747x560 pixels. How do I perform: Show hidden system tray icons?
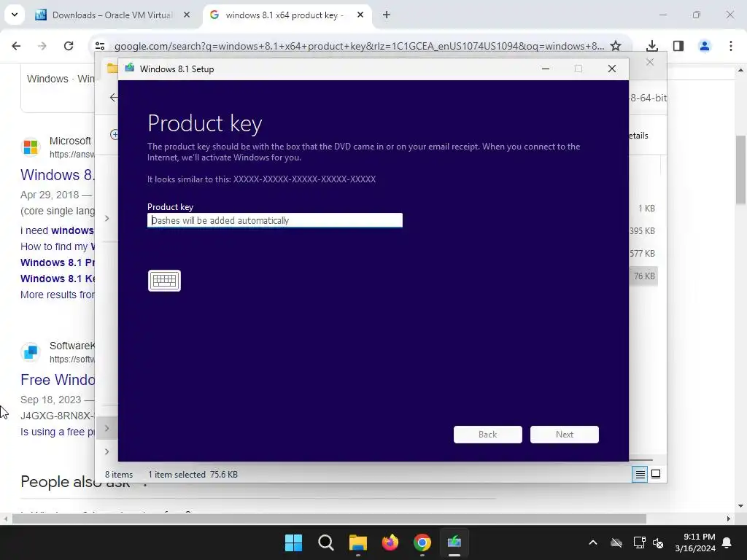pyautogui.click(x=593, y=542)
